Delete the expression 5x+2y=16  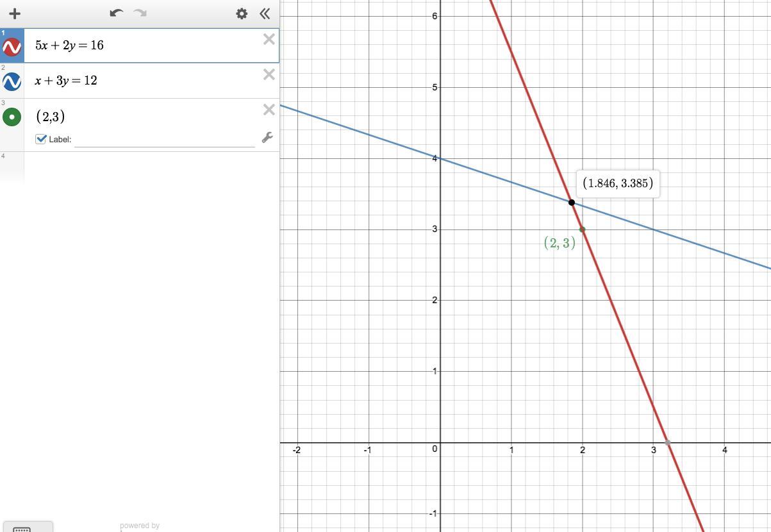pyautogui.click(x=269, y=39)
